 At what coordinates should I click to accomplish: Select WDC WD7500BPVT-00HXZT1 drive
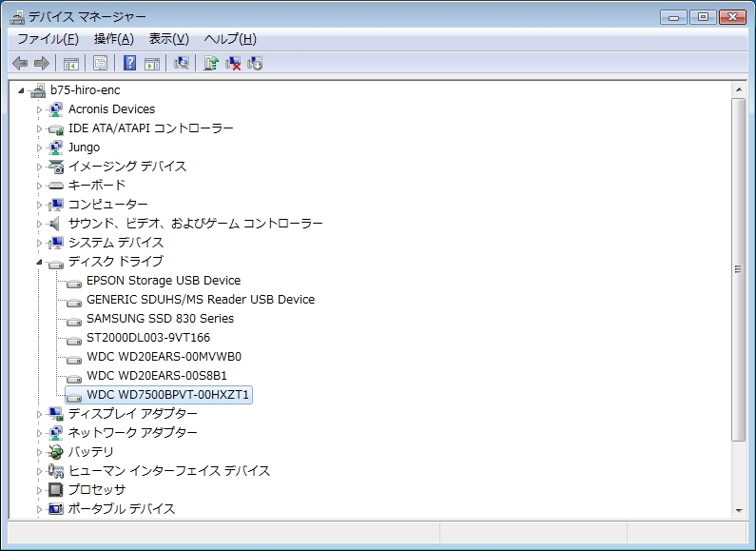tap(167, 395)
